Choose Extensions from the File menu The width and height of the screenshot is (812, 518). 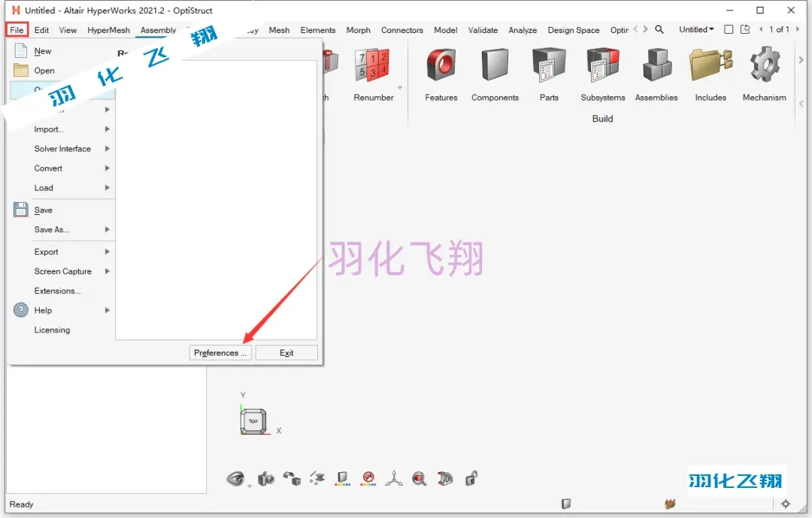pos(57,291)
